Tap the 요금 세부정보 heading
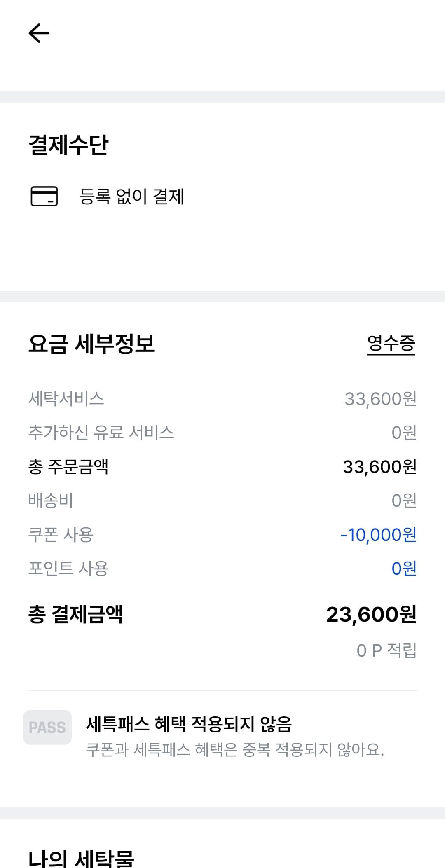Image resolution: width=445 pixels, height=868 pixels. click(x=91, y=344)
